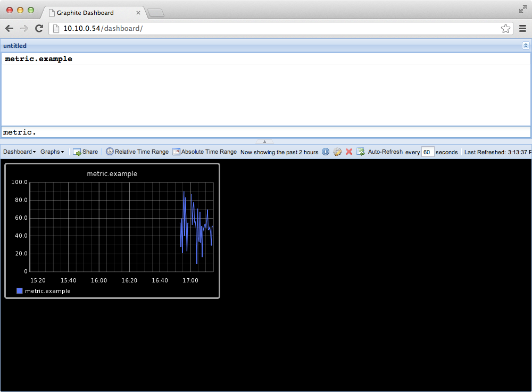Screen dimensions: 532x392
Task: Click the untitled dashboard title
Action: tap(15, 46)
